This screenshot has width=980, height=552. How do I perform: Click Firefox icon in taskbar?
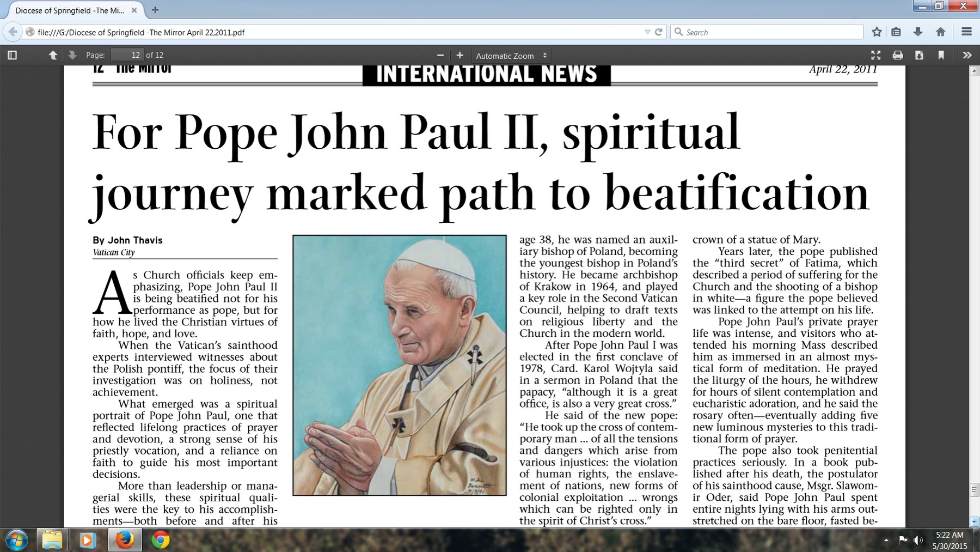click(x=125, y=540)
